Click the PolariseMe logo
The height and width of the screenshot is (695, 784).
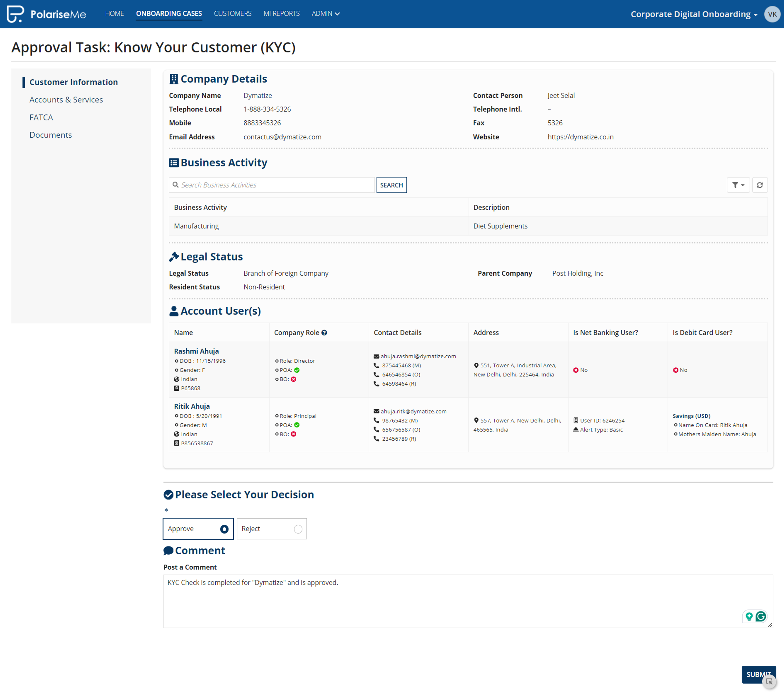pyautogui.click(x=46, y=14)
